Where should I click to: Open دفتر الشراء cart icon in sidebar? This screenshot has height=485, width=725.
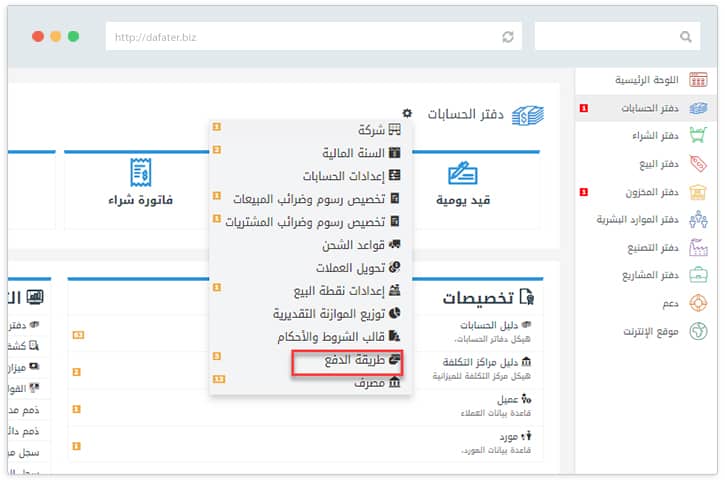point(698,135)
